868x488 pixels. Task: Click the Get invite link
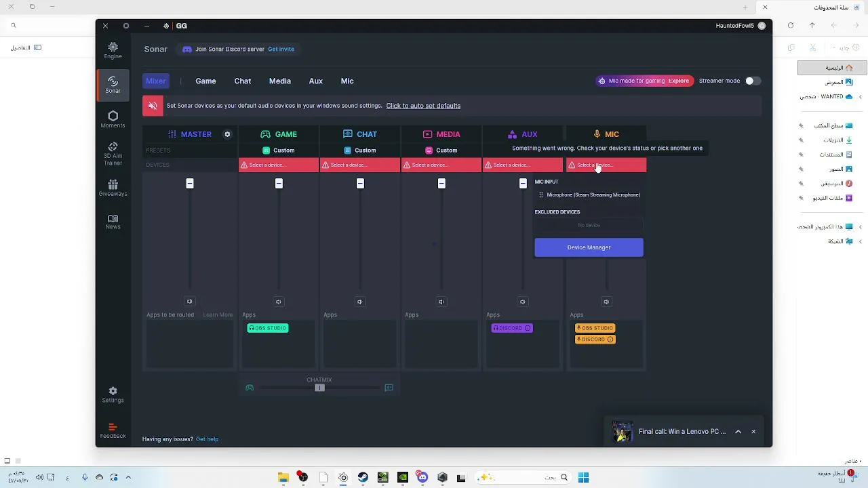point(281,49)
